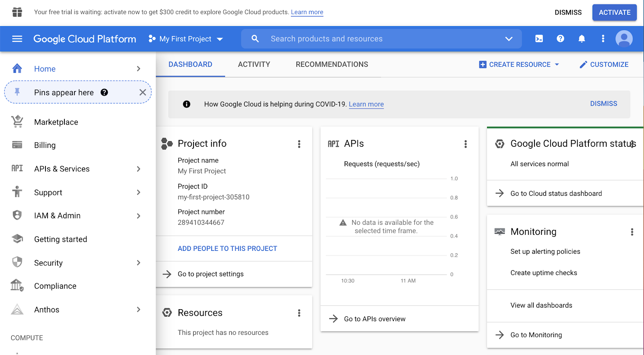The image size is (644, 355).
Task: Click the Marketplace cart icon
Action: click(17, 121)
